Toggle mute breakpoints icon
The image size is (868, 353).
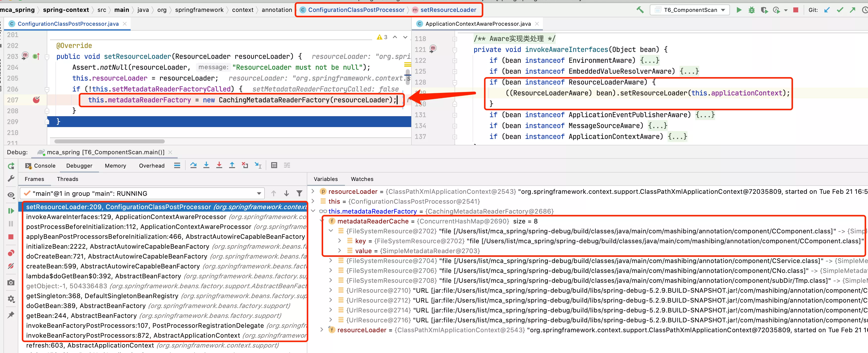(x=11, y=266)
